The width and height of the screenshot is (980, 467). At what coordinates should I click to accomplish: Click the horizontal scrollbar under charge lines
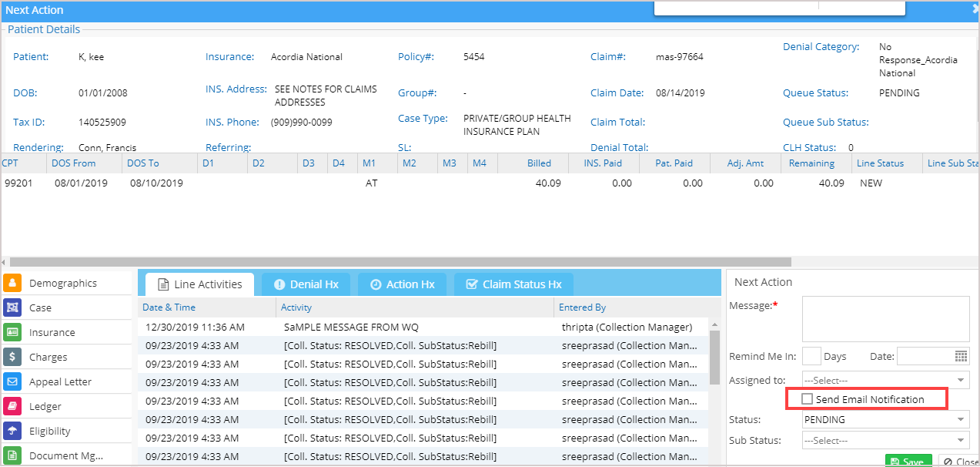tap(400, 262)
